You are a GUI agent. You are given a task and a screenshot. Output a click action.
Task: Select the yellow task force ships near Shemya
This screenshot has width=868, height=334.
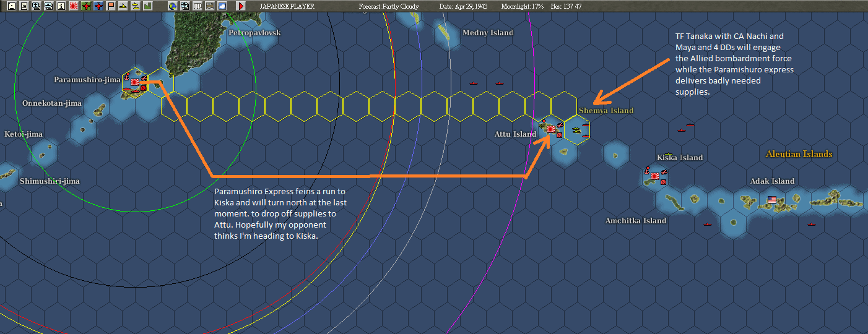(x=576, y=130)
